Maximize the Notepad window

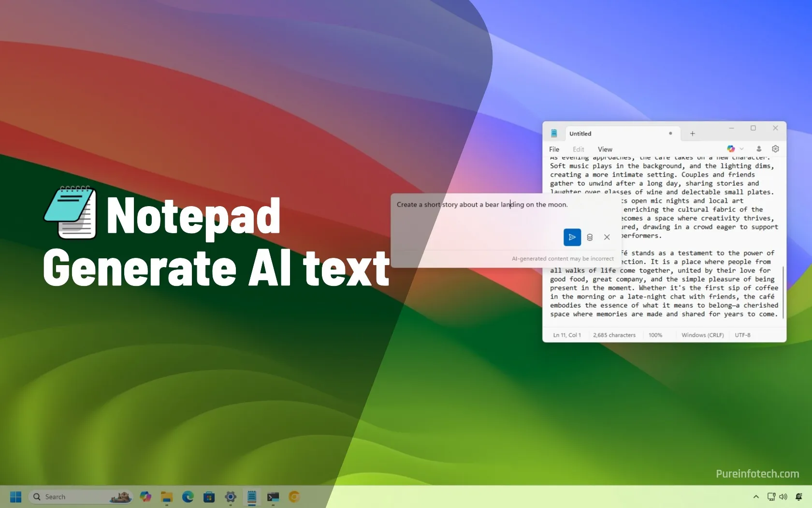(753, 128)
